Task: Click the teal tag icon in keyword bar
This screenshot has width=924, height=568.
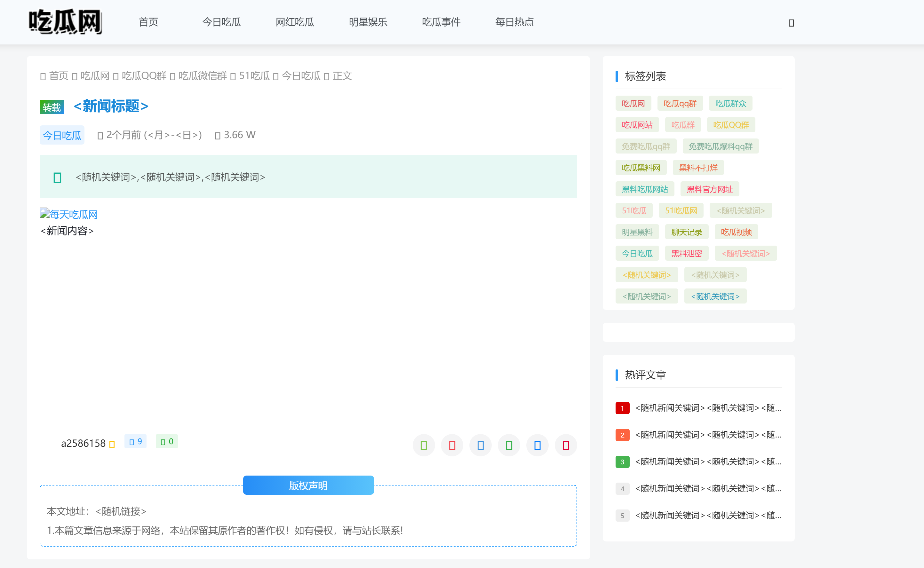Action: [x=57, y=177]
